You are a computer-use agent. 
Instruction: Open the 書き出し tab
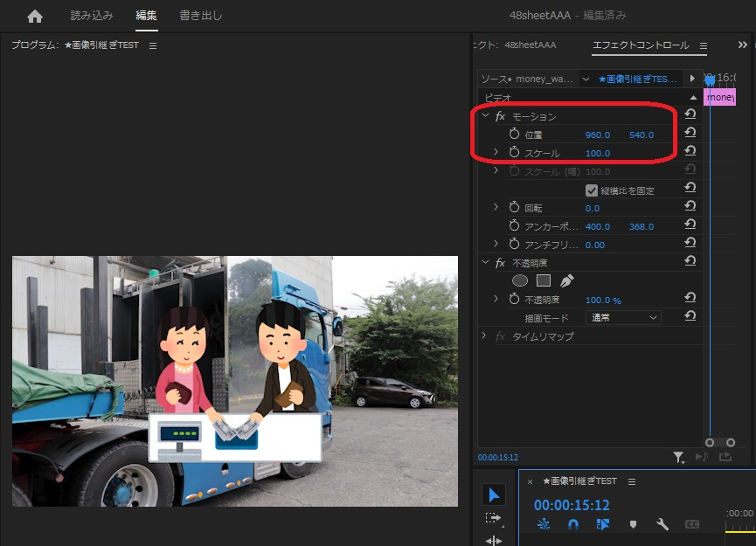coord(200,16)
